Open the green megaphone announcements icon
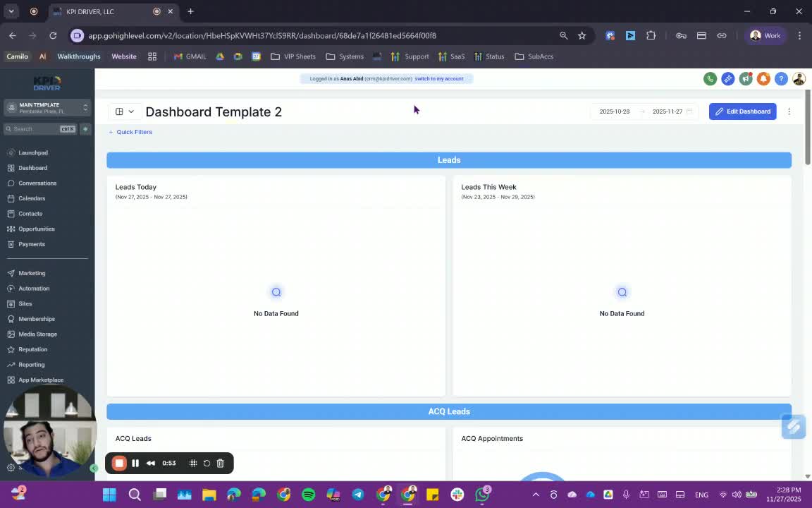Viewport: 812px width, 508px height. click(746, 79)
